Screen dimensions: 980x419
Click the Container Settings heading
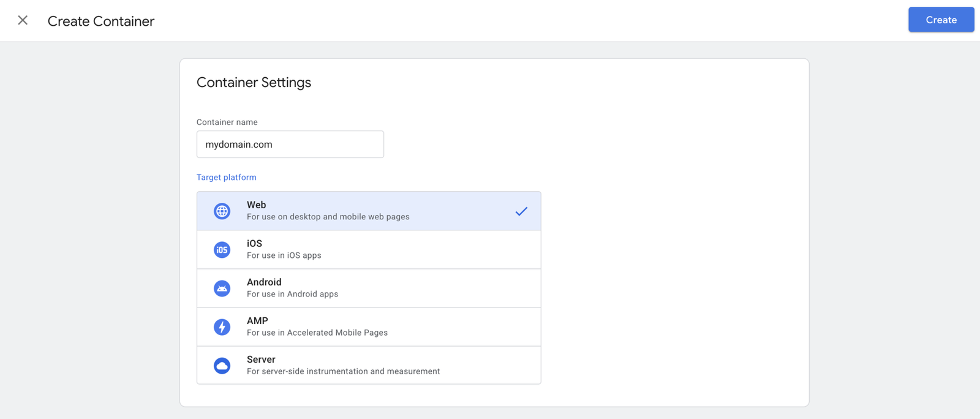[x=254, y=82]
